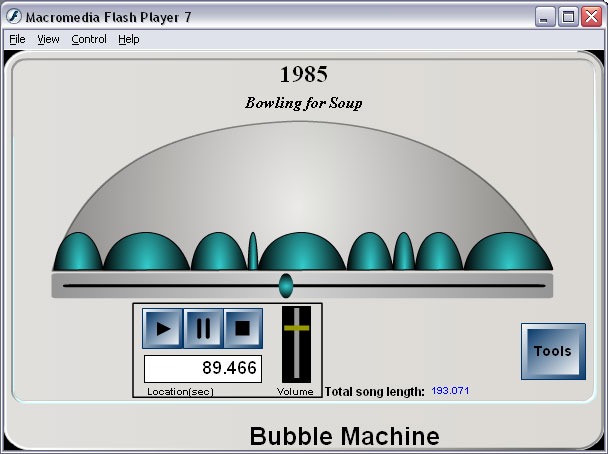Close the Flash Player window
The height and width of the screenshot is (454, 608).
591,17
